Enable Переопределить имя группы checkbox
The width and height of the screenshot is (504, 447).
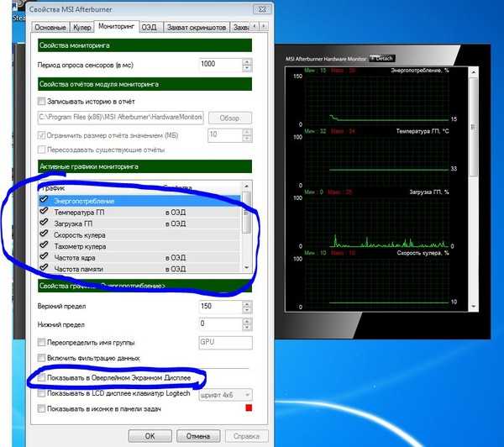[41, 342]
